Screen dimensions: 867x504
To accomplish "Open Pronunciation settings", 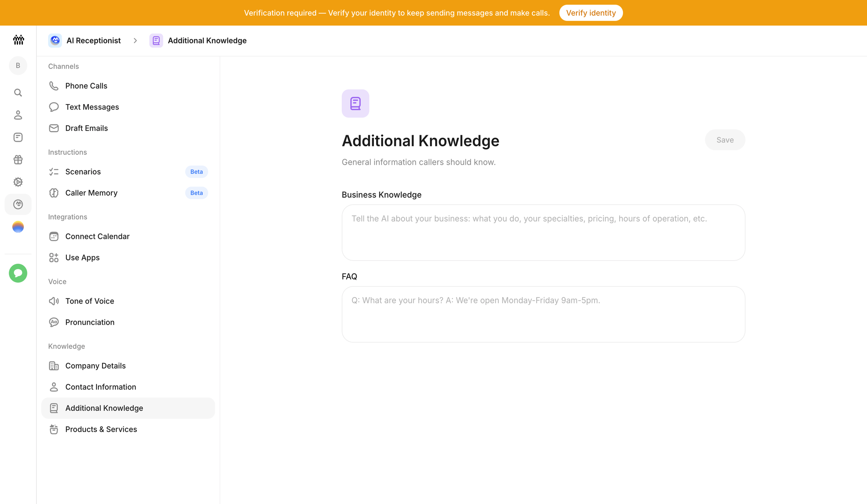I will [128, 322].
